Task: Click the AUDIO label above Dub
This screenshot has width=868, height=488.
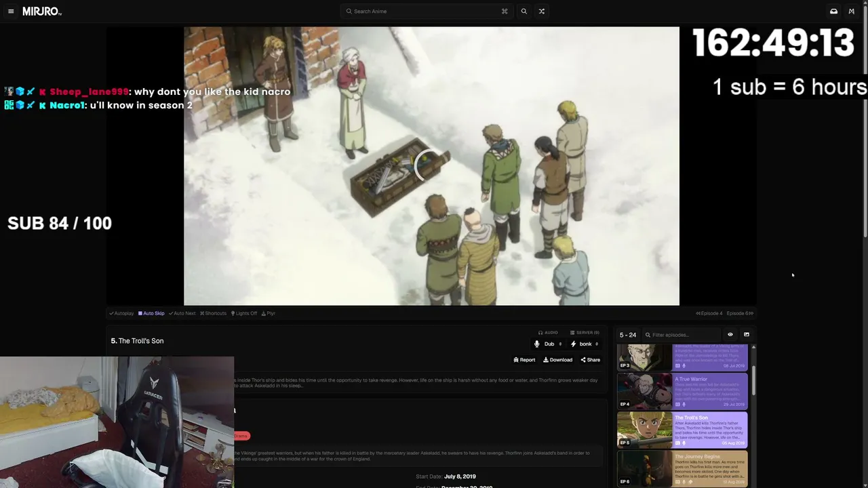Action: point(548,333)
